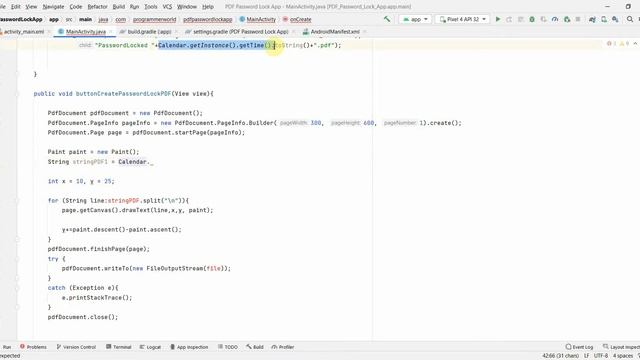Open the VCS menu
The width and height of the screenshot is (640, 360).
tap(167, 7)
